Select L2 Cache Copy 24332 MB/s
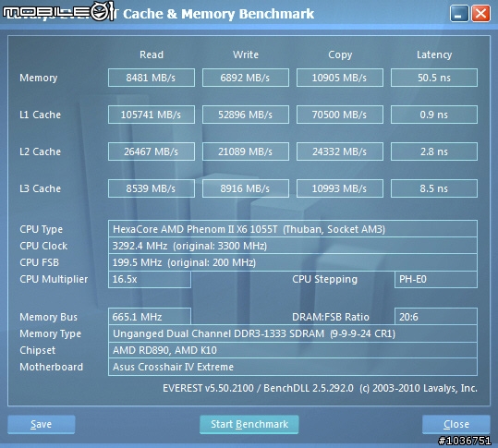Image resolution: width=498 pixels, height=448 pixels. point(340,151)
